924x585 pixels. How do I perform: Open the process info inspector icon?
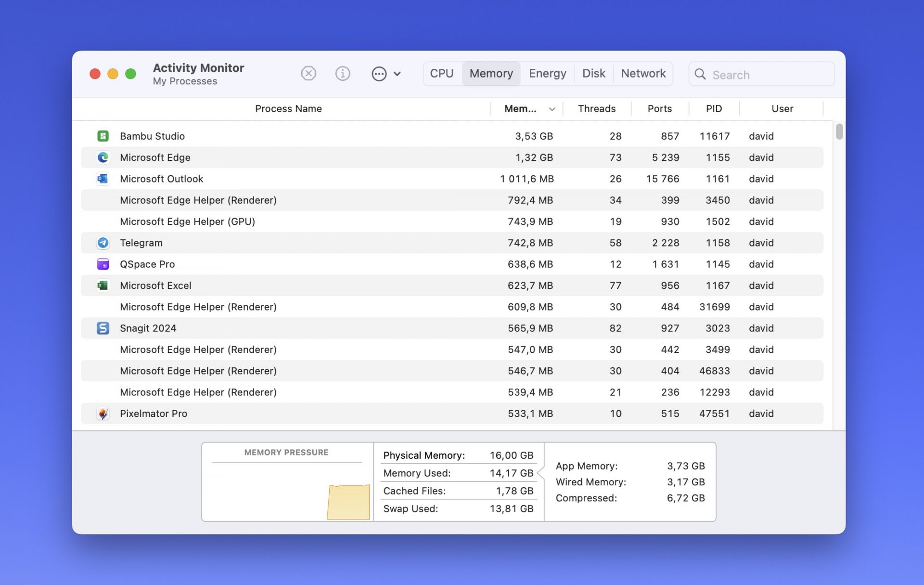tap(342, 74)
